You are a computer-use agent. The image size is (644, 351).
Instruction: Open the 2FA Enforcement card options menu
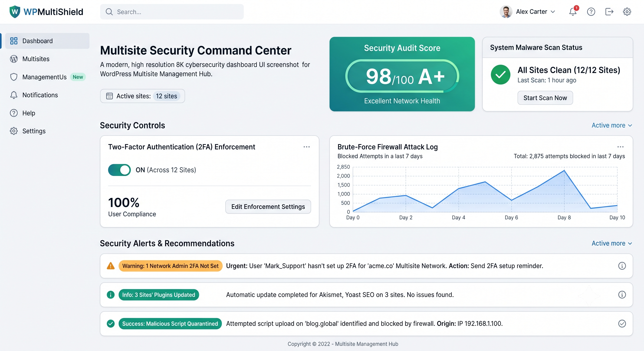pyautogui.click(x=306, y=147)
